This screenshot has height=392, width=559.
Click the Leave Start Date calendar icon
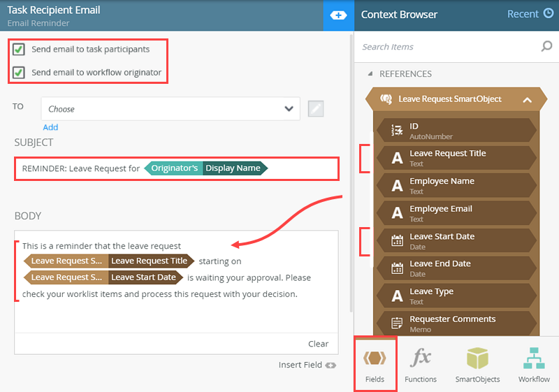click(397, 240)
